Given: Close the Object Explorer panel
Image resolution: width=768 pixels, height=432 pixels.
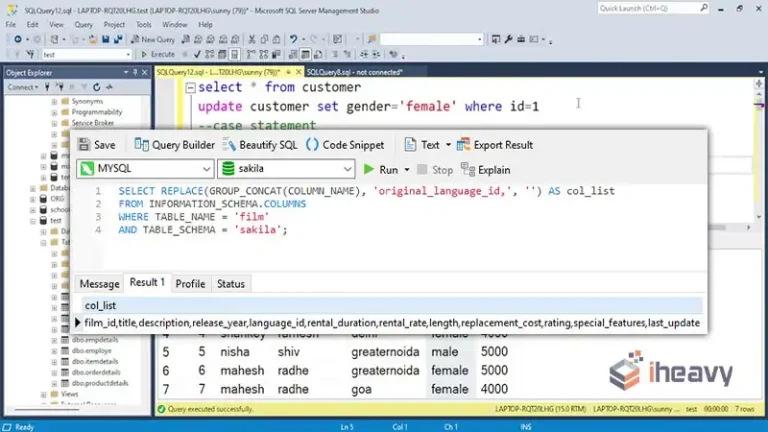Looking at the screenshot, I should point(144,72).
